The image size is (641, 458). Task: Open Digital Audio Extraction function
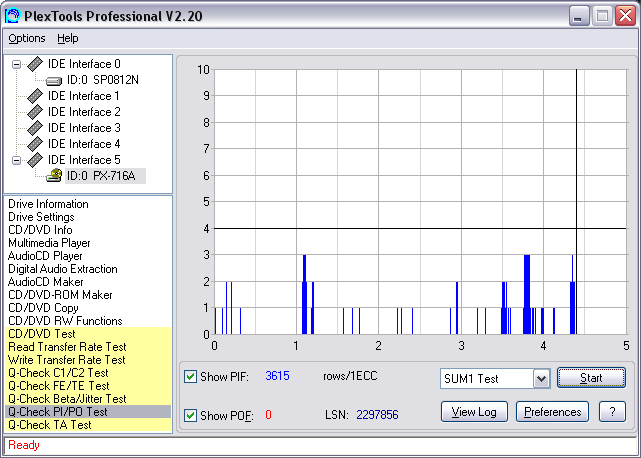coord(63,269)
